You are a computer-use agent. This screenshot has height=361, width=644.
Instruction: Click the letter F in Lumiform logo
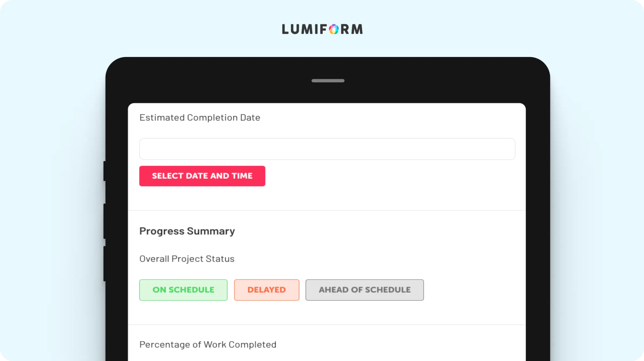pos(323,29)
